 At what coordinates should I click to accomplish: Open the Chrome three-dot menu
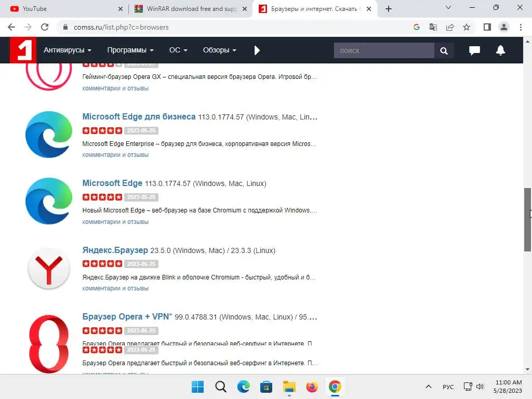(x=521, y=27)
